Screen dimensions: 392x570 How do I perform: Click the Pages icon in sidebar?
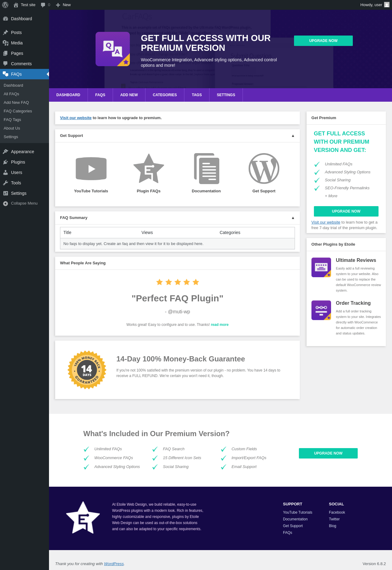[6, 53]
